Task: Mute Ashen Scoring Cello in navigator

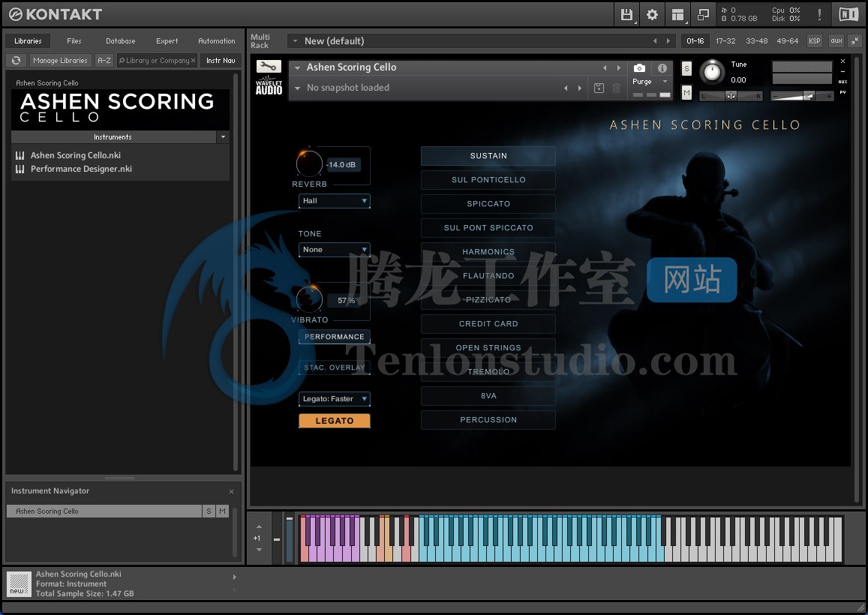Action: tap(223, 511)
